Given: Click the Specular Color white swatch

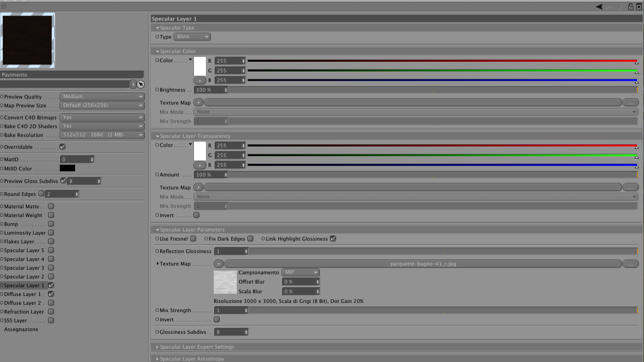Looking at the screenshot, I should pyautogui.click(x=200, y=66).
